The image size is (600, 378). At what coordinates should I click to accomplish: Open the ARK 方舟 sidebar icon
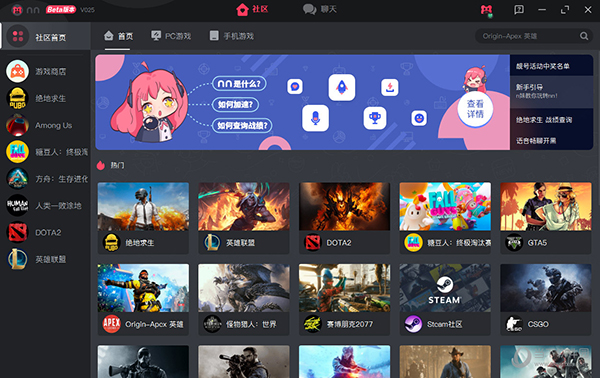coord(17,179)
